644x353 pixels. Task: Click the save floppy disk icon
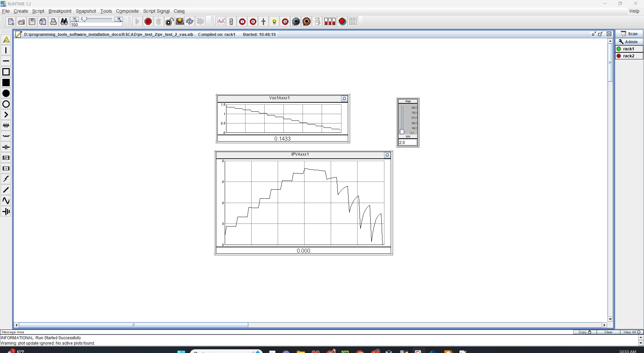coord(32,22)
